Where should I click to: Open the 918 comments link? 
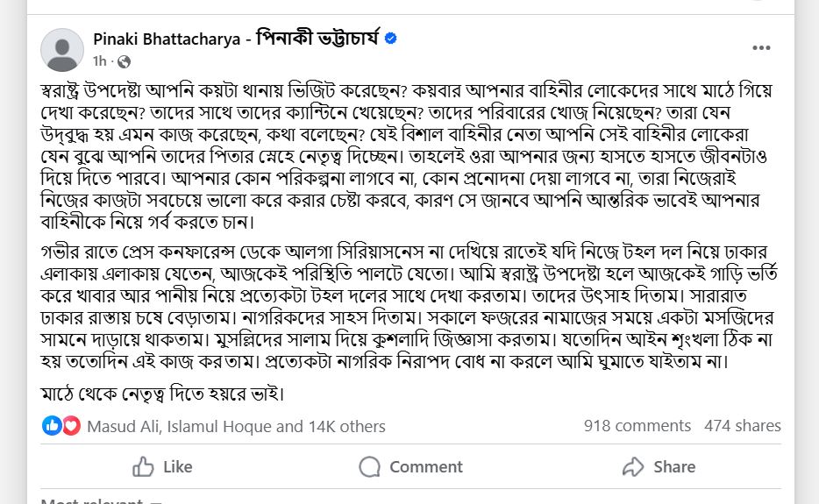637,426
